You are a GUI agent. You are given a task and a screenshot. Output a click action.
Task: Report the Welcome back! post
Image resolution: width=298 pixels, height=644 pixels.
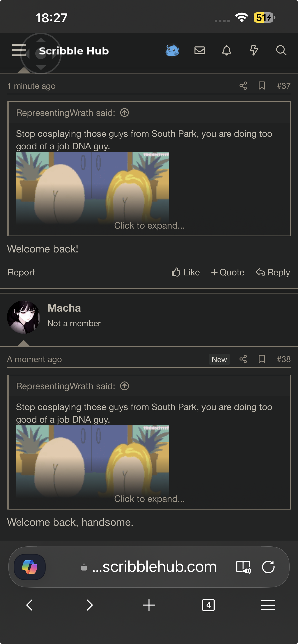point(21,272)
